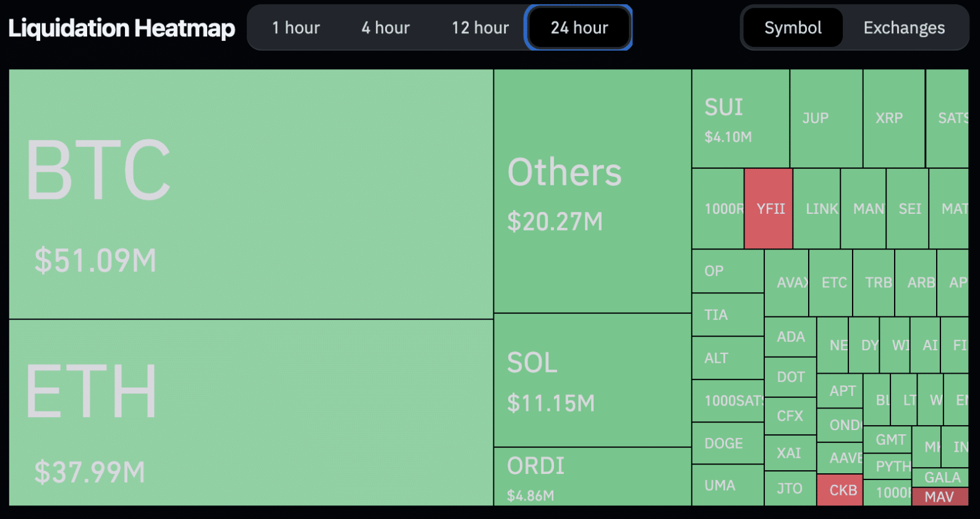The width and height of the screenshot is (980, 519).
Task: Select the 4 hour timeframe tab
Action: (x=385, y=28)
